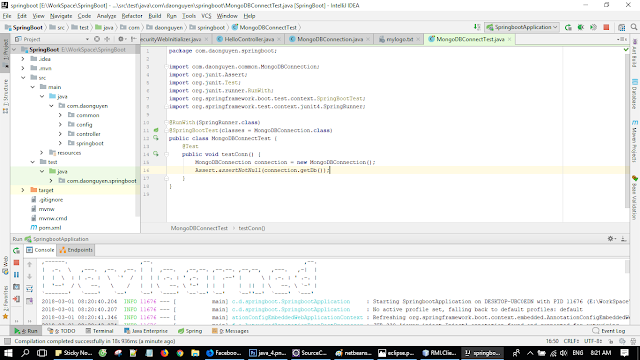This screenshot has width=640, height=360.
Task: Expand the common package
Action: click(60, 115)
